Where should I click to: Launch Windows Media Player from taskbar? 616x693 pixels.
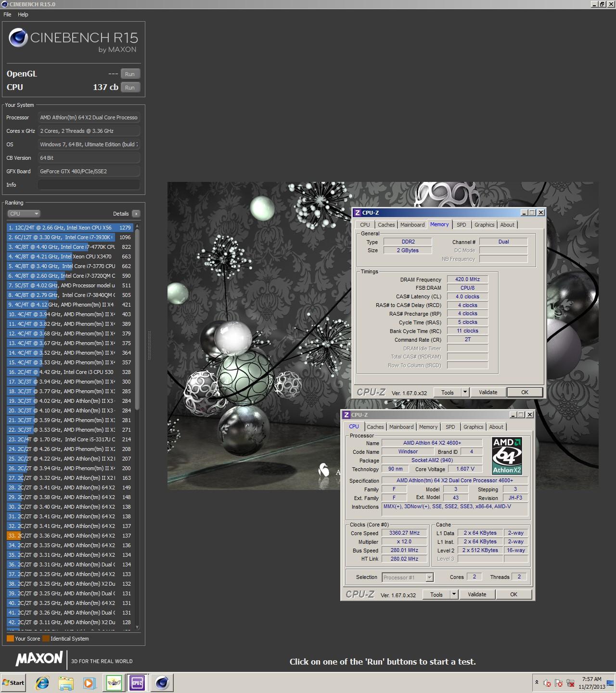[90, 682]
